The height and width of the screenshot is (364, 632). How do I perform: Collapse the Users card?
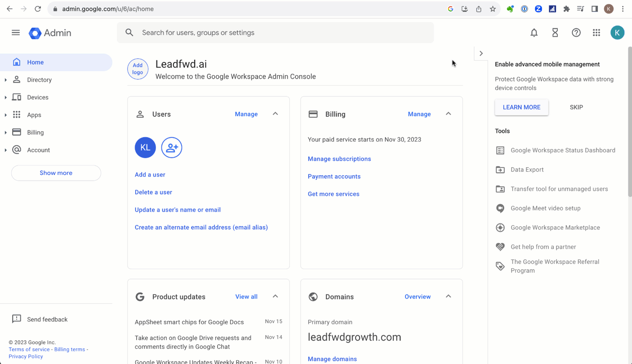tap(275, 114)
